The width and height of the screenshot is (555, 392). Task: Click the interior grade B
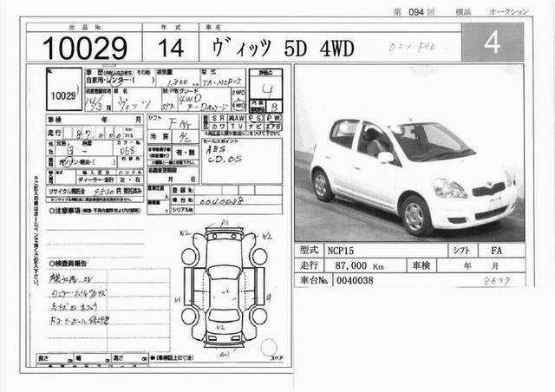(274, 107)
